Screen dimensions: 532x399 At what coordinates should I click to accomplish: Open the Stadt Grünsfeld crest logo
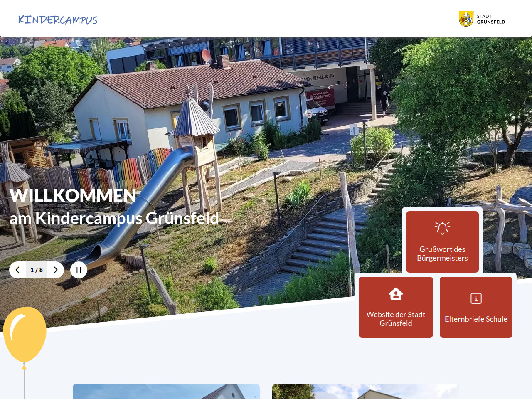pos(466,19)
